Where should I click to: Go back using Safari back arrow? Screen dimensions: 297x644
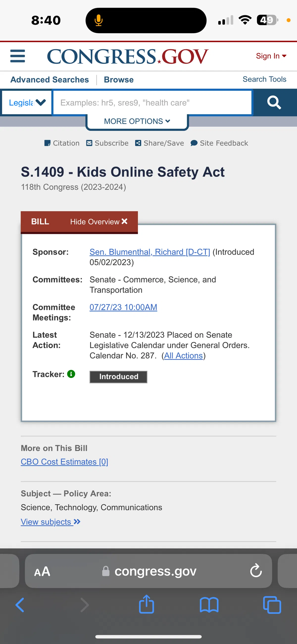pos(20,605)
